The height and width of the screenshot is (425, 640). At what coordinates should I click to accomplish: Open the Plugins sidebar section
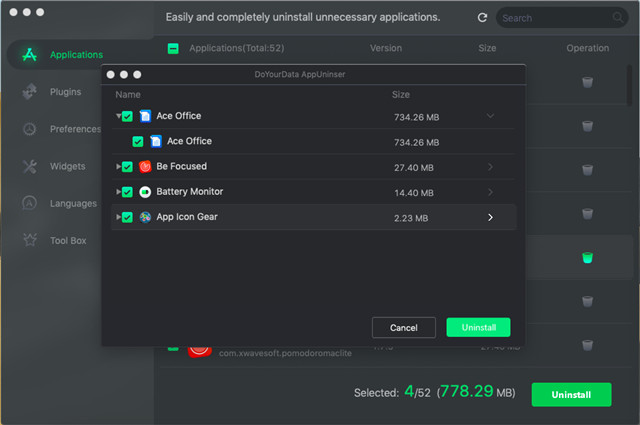pyautogui.click(x=65, y=92)
